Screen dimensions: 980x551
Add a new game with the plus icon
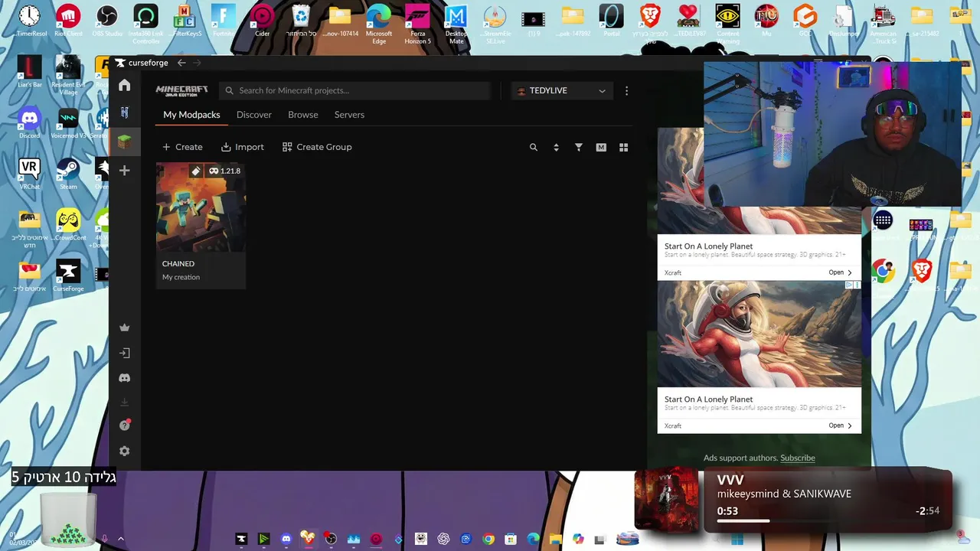tap(125, 170)
